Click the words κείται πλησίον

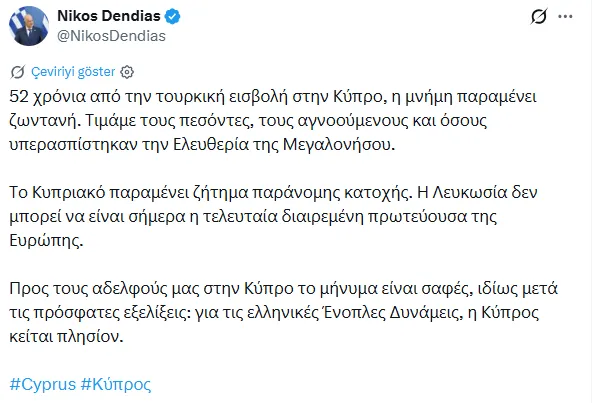click(66, 336)
